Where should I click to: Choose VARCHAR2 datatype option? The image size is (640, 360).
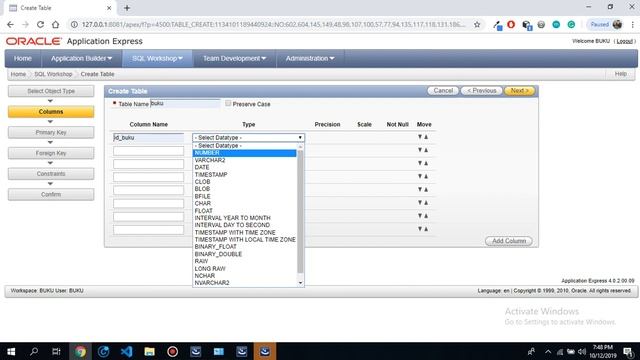click(x=244, y=160)
